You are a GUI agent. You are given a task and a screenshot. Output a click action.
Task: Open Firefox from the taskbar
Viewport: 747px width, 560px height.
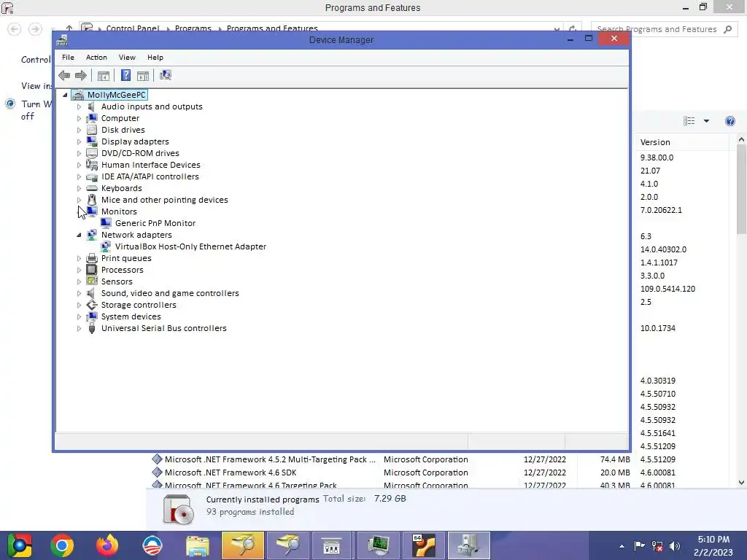(107, 545)
